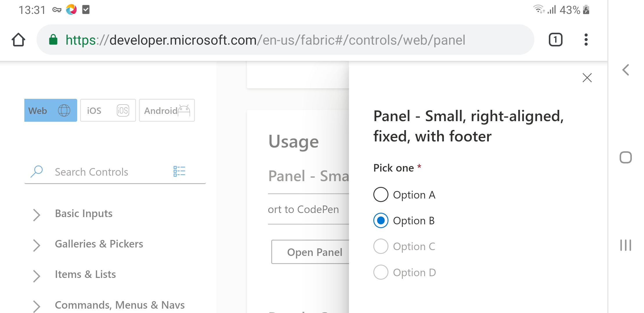This screenshot has width=644, height=313.
Task: Close the panel with the X icon
Action: pyautogui.click(x=587, y=78)
